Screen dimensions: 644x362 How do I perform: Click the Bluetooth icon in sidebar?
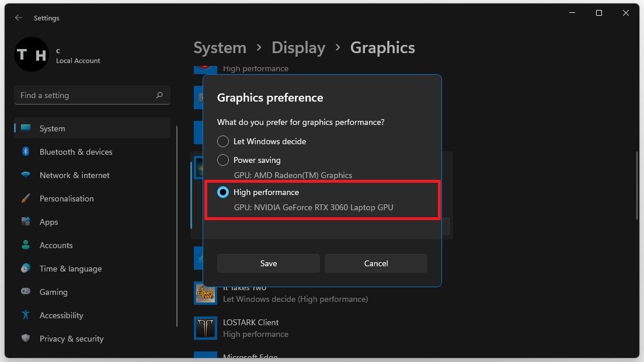(x=26, y=151)
